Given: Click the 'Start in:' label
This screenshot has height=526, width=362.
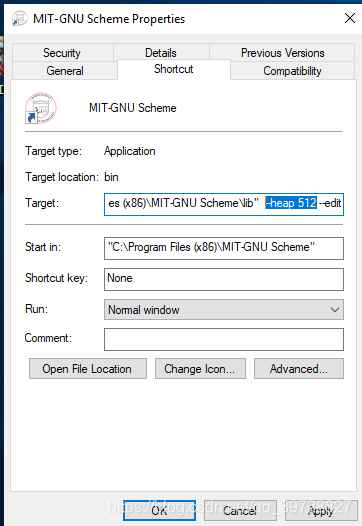Looking at the screenshot, I should 43,247.
